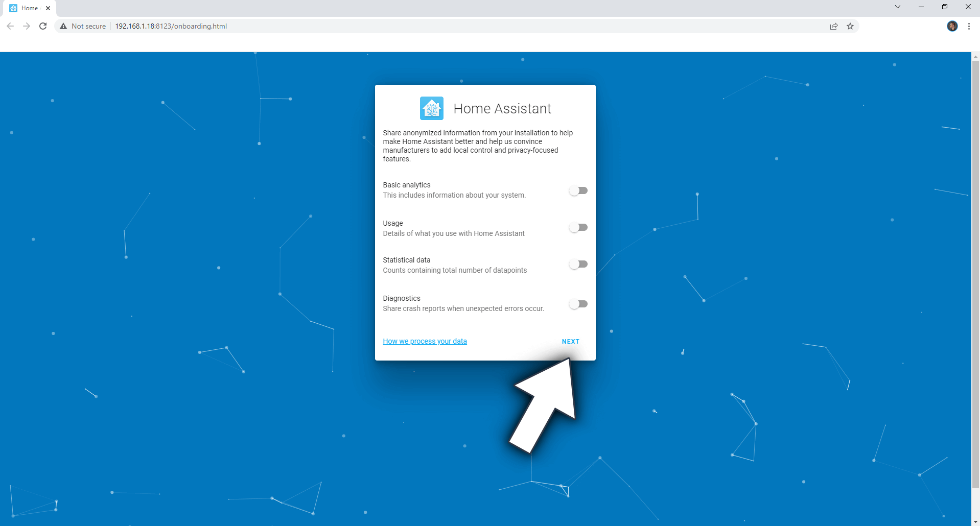Click the browser forward arrow
This screenshot has height=526, width=980.
point(27,26)
